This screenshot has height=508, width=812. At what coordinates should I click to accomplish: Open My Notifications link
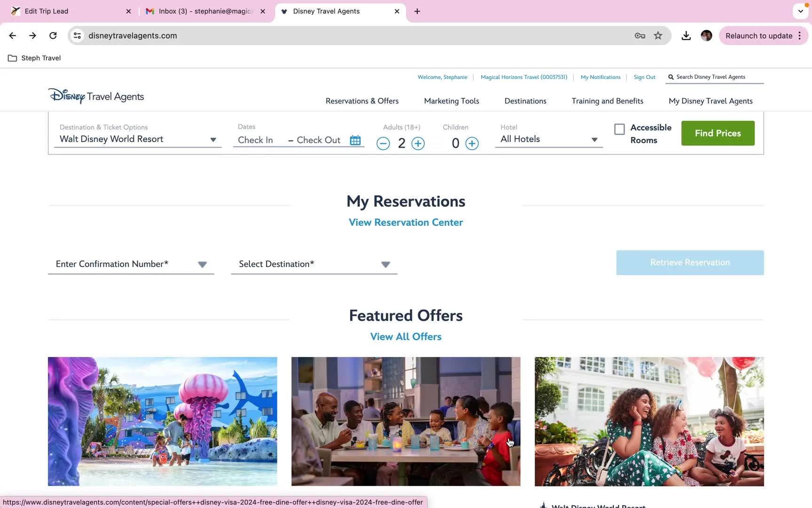pos(601,77)
